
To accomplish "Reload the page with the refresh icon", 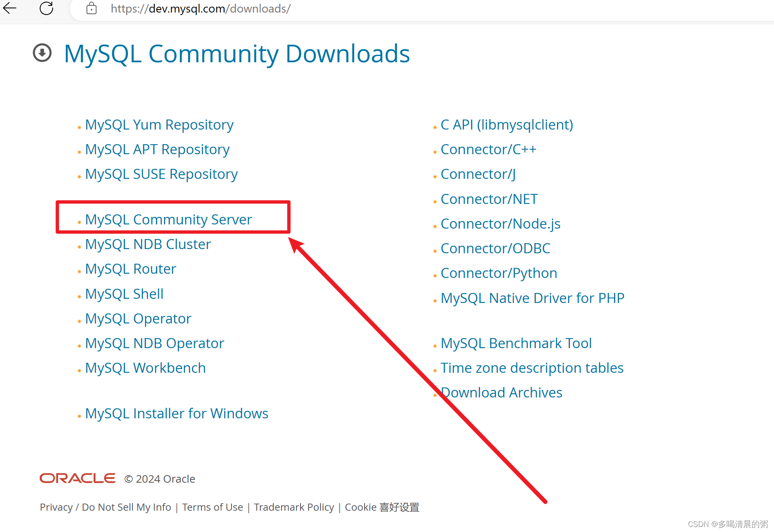I will click(46, 8).
